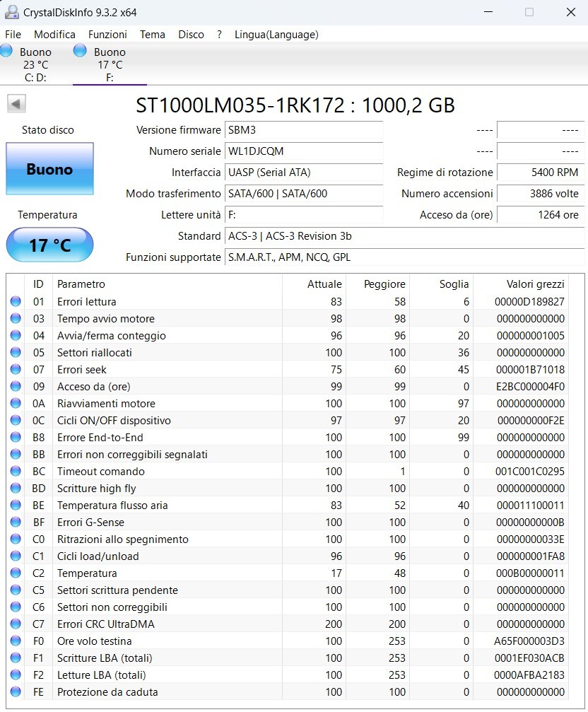Open the File menu

[13, 35]
